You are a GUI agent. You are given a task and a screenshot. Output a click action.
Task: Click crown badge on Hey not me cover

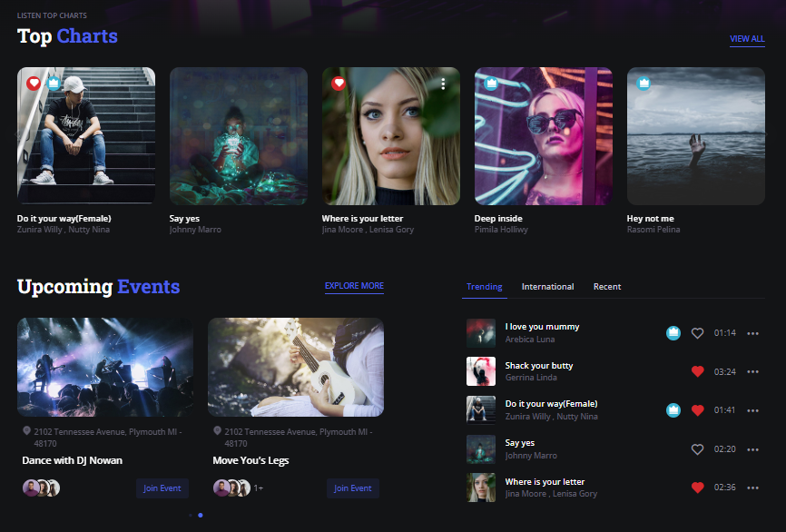coord(644,84)
